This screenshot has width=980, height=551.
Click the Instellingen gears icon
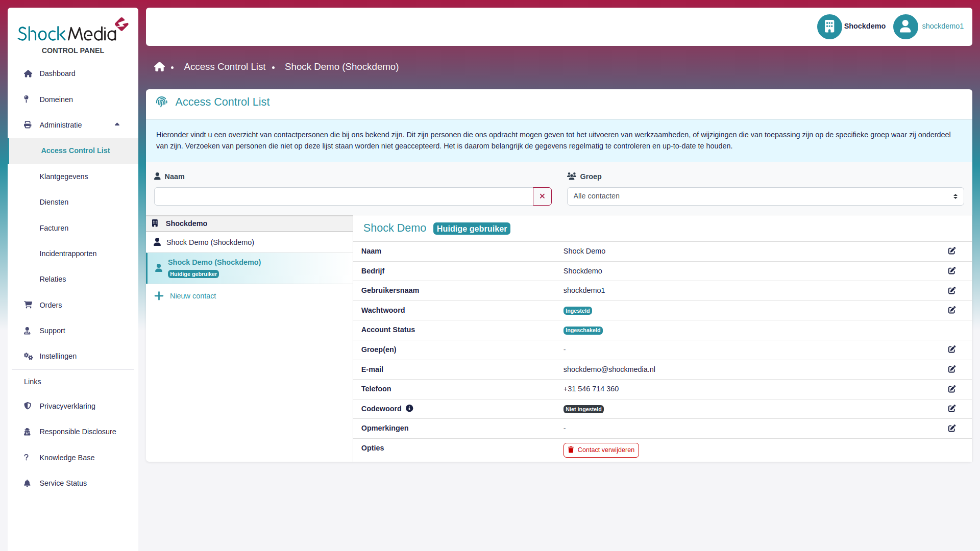click(28, 356)
